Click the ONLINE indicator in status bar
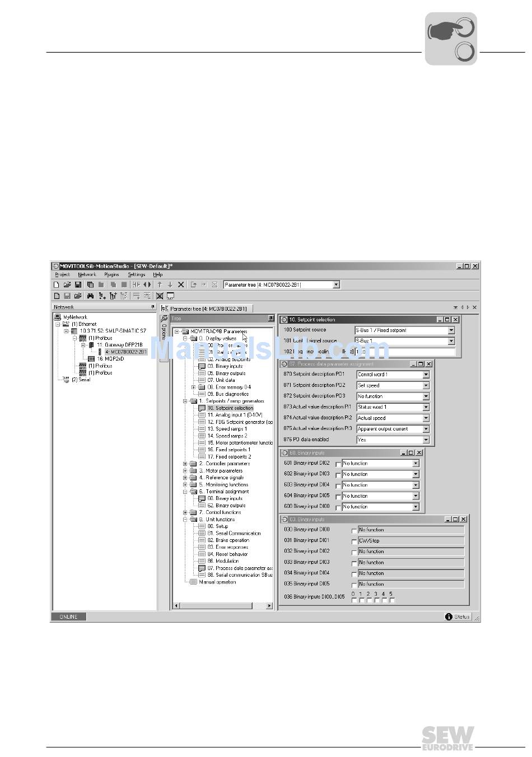The height and width of the screenshot is (757, 532). (69, 616)
